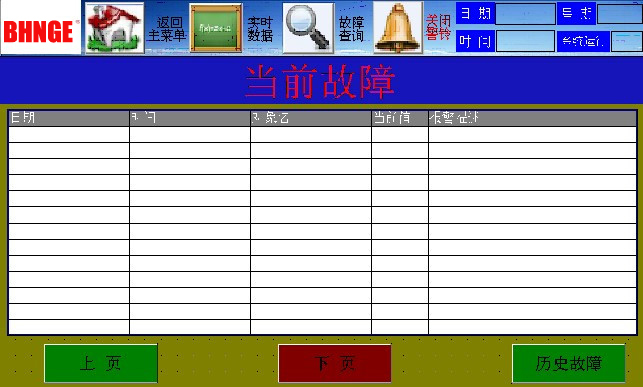
Task: Click the 系统运行 status indicator box
Action: [x=627, y=41]
